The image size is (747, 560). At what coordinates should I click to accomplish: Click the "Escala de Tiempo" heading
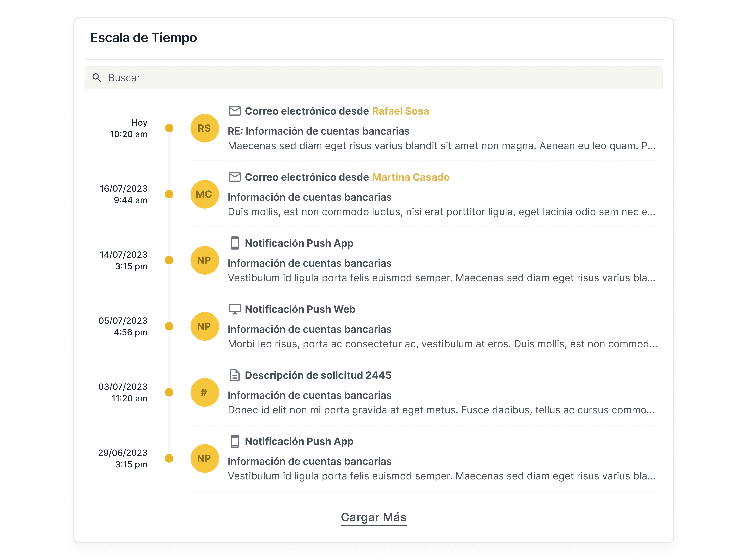click(x=144, y=38)
